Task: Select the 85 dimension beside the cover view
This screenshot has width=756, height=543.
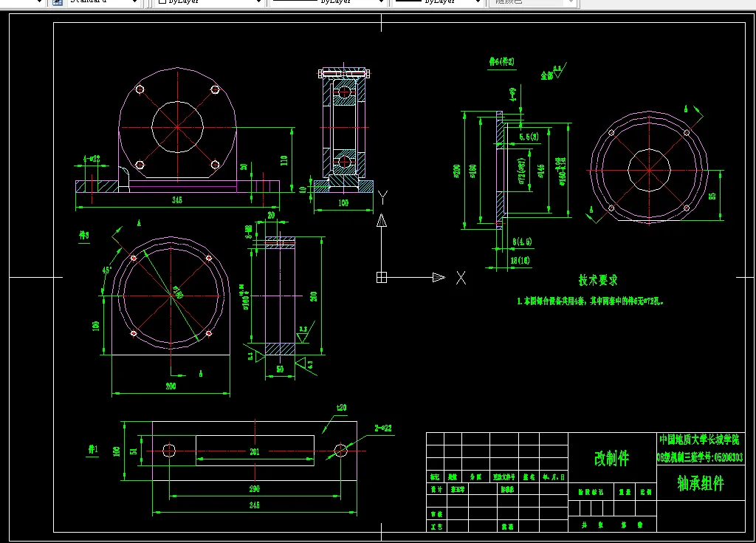Action: tap(712, 196)
